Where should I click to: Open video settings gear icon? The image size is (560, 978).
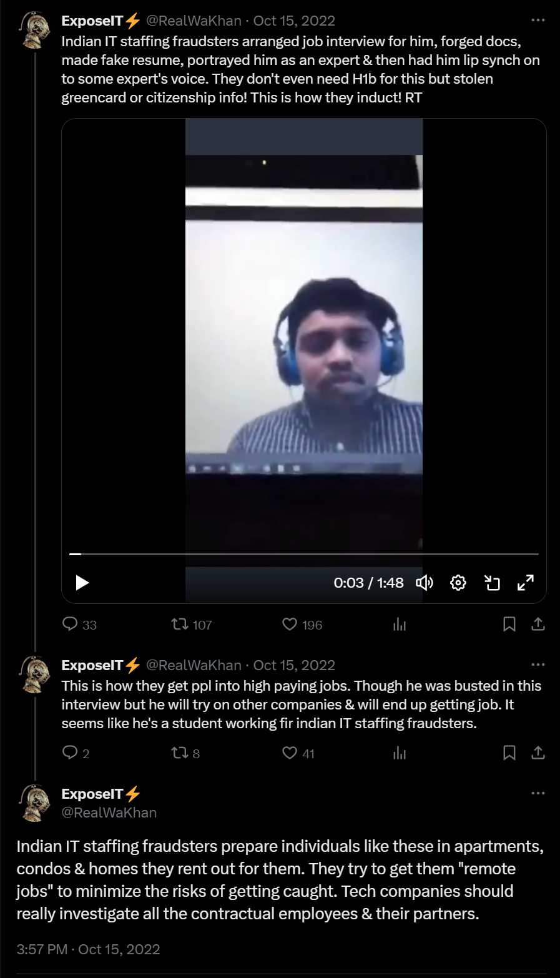pos(458,583)
